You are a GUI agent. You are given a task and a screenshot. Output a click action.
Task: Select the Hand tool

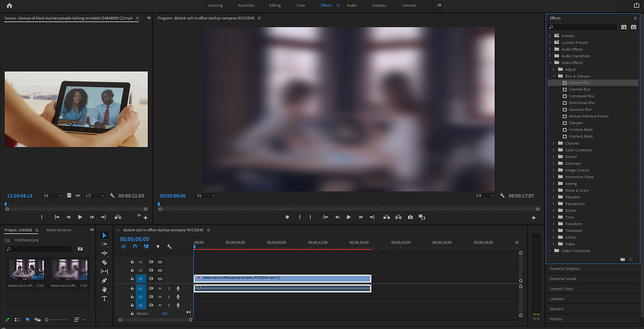[105, 289]
